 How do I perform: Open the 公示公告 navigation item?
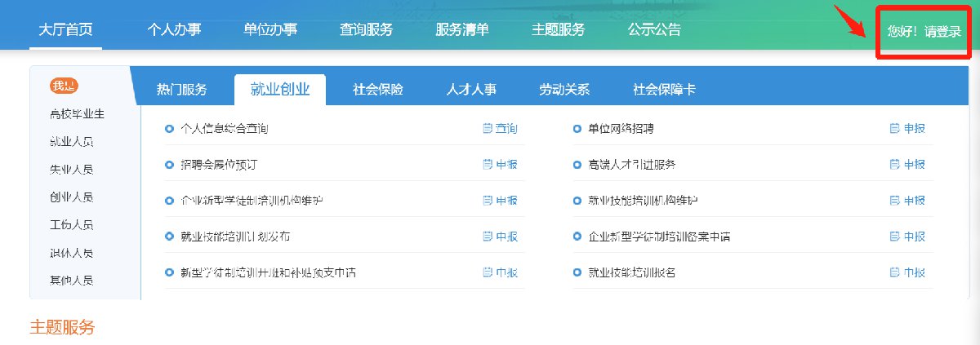654,30
